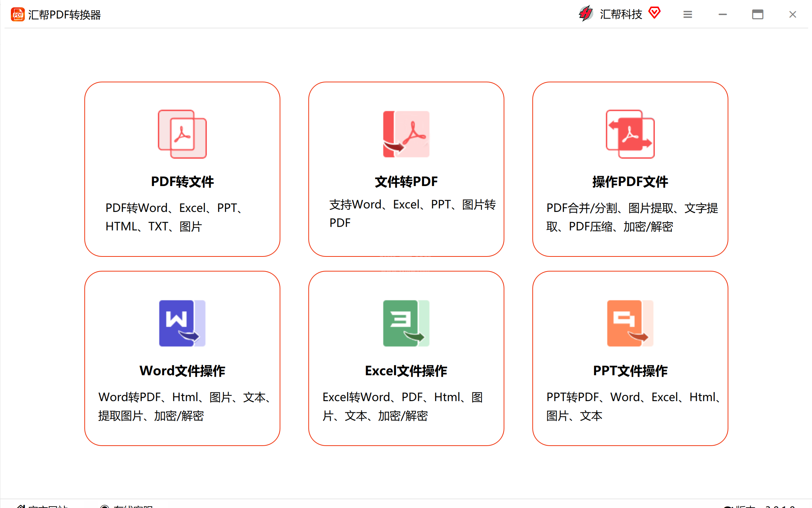The height and width of the screenshot is (508, 812).
Task: Click description '支持Word、Excel、PPT、图片转PDF'
Action: pos(413,213)
